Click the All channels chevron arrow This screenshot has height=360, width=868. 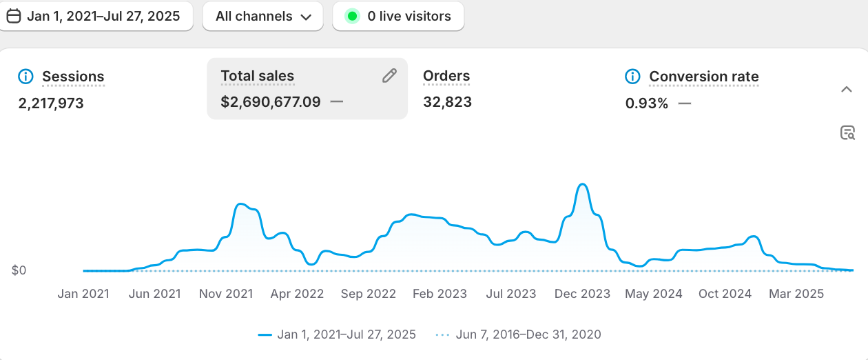pyautogui.click(x=306, y=17)
